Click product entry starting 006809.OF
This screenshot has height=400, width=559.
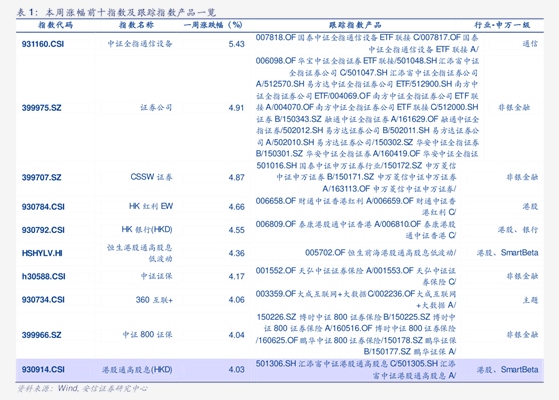click(x=356, y=230)
